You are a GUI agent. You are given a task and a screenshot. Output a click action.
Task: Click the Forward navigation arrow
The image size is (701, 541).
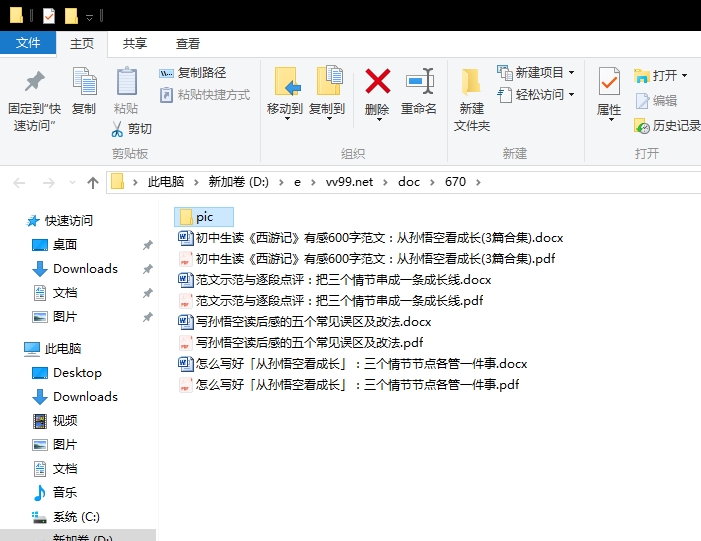[x=49, y=182]
